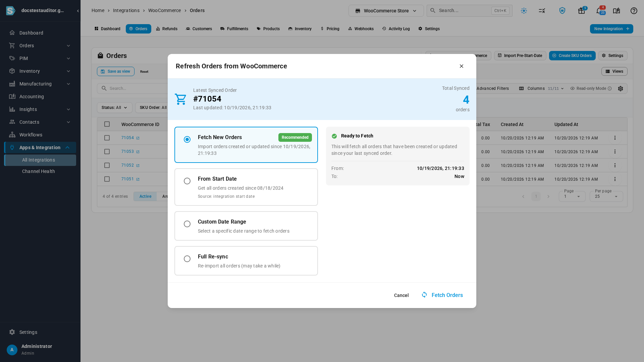This screenshot has width=644, height=362.
Task: Click the shuffle/compare icon in top bar
Action: coord(542,11)
